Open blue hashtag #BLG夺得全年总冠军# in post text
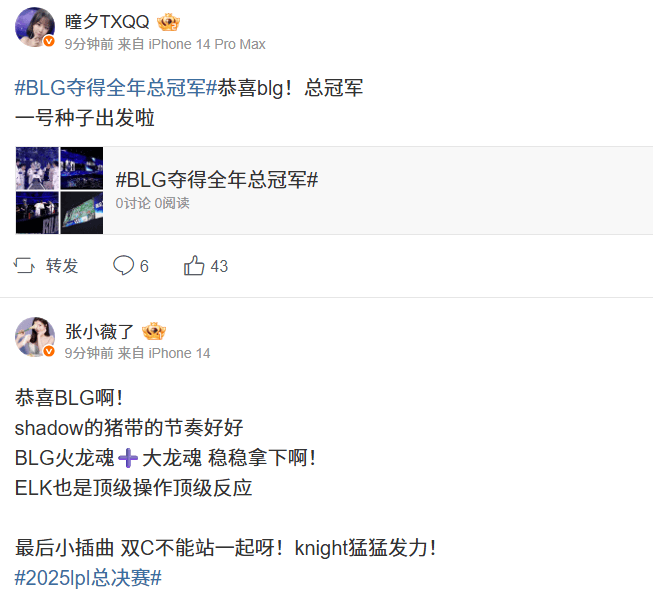 (x=116, y=88)
